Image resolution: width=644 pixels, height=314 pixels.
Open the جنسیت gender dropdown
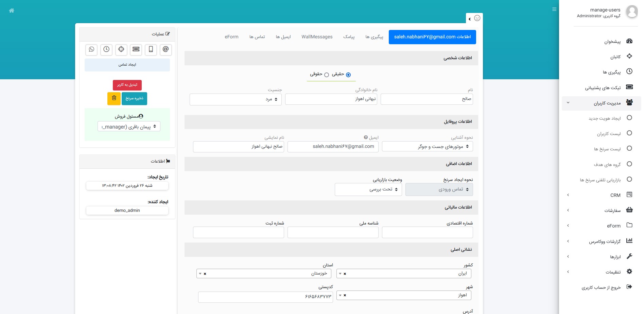click(236, 99)
